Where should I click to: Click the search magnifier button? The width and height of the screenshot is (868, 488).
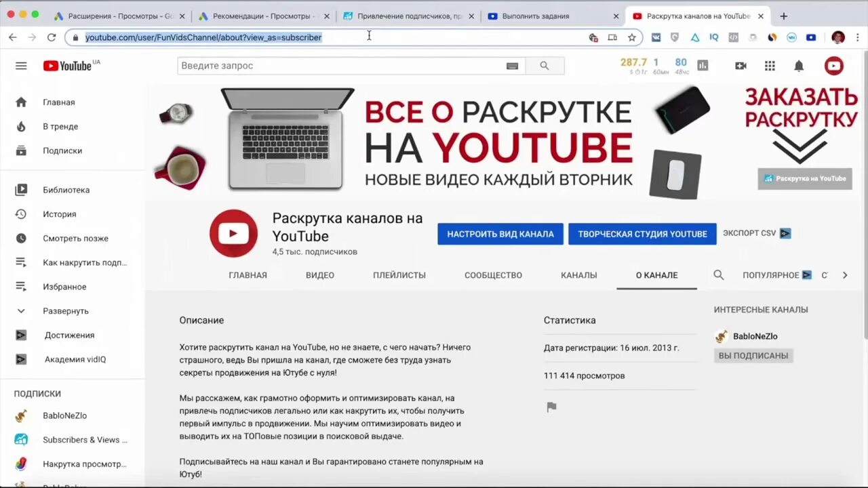coord(545,66)
